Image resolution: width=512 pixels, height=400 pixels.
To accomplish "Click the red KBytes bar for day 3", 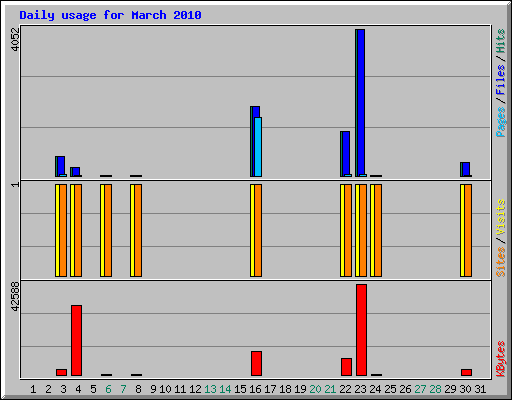I will point(61,372).
